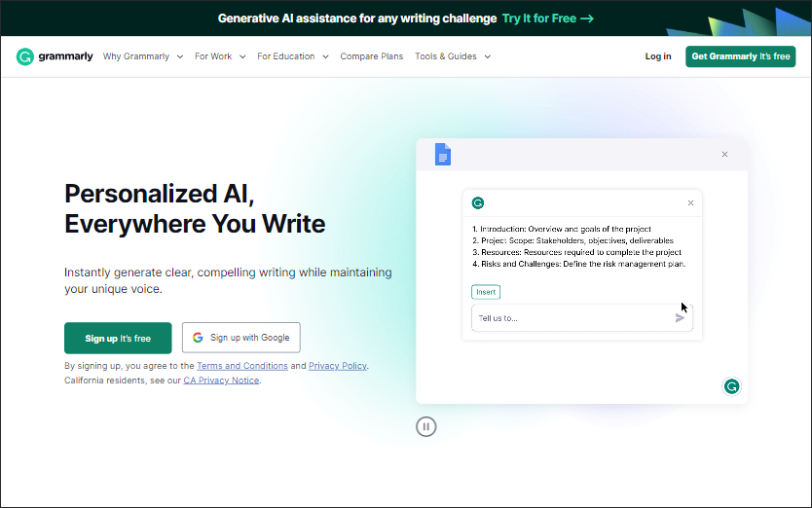This screenshot has height=508, width=812.
Task: Click the Try It for Free arrow
Action: pyautogui.click(x=587, y=18)
